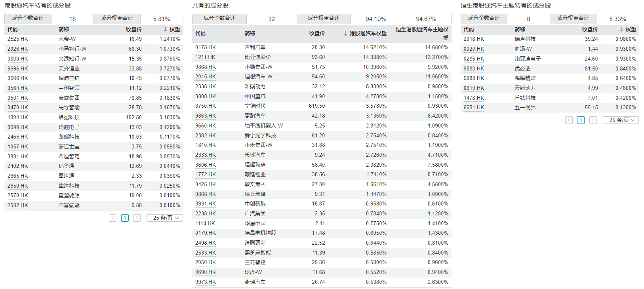This screenshot has width=644, height=289.
Task: Open 25 条/页 dropdown under right table
Action: point(621,120)
